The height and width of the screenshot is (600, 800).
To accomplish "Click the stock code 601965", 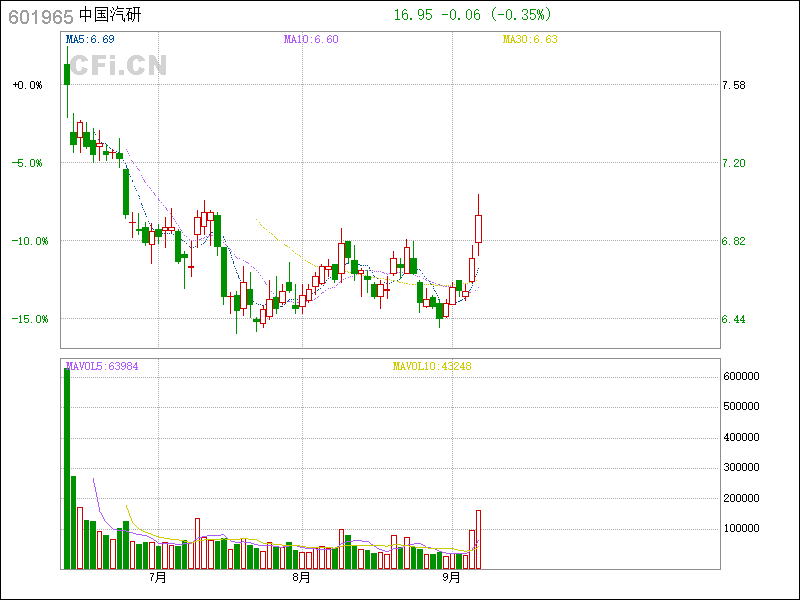I will pos(40,16).
